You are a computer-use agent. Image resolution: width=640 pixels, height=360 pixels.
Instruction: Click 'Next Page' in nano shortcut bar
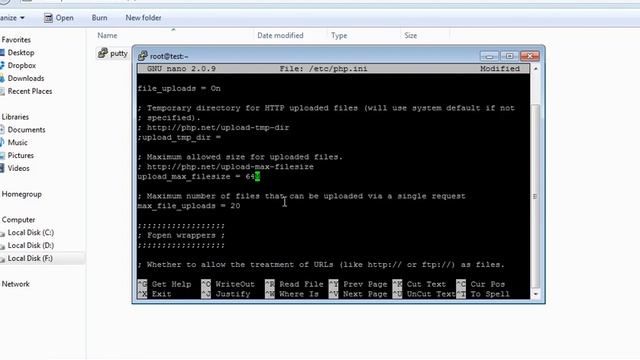point(365,294)
